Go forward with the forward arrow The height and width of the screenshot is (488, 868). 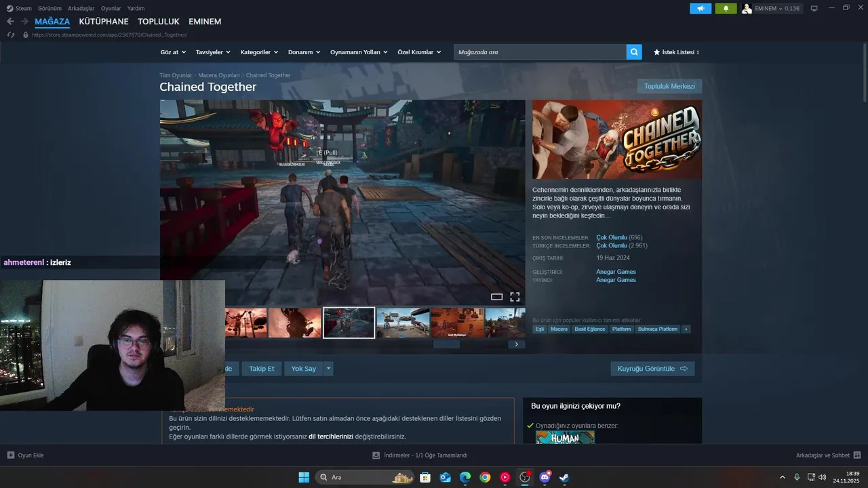[x=24, y=22]
